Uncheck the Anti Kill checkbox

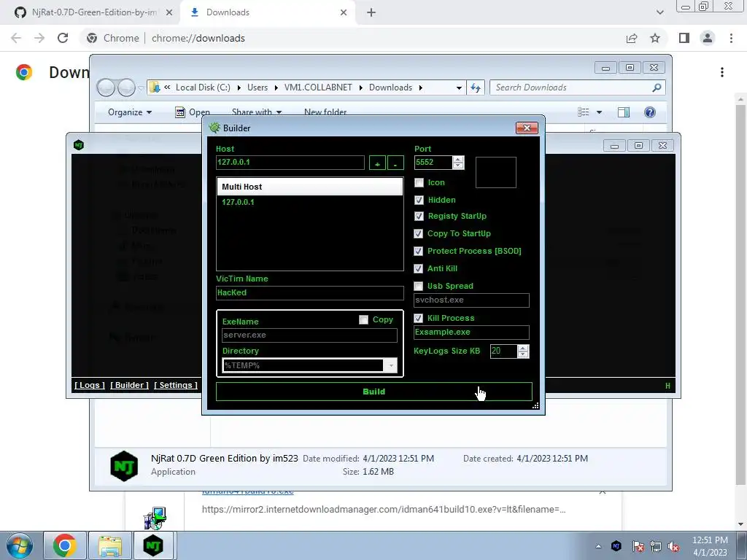click(x=419, y=268)
